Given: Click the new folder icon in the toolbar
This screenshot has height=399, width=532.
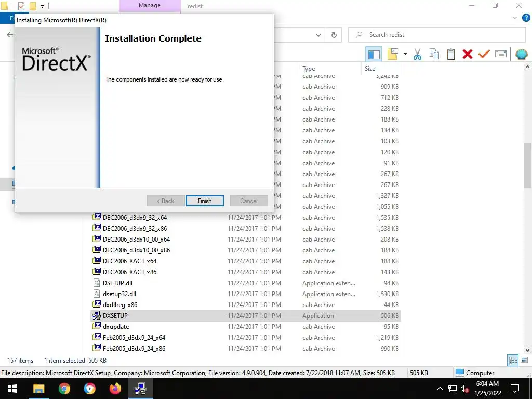Looking at the screenshot, I should [x=393, y=54].
